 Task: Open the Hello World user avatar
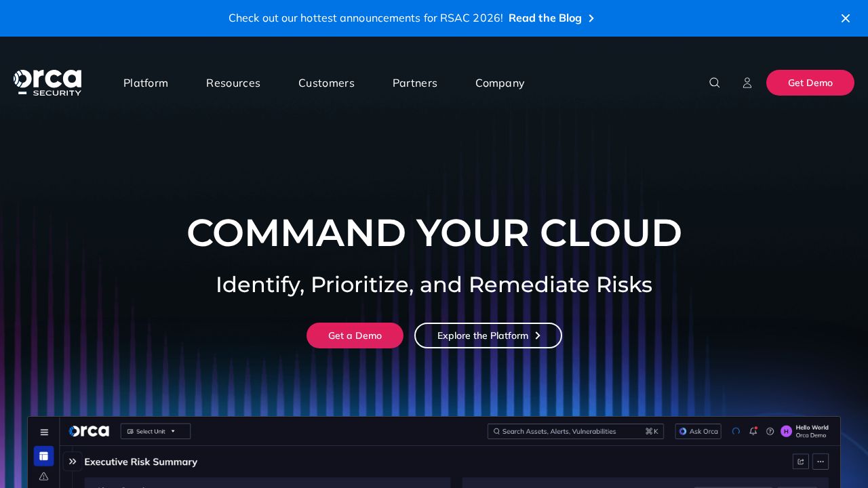(x=786, y=431)
